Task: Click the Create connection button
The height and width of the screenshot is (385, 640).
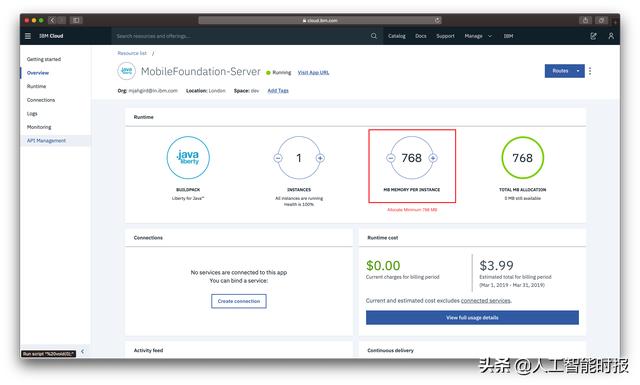Action: tap(239, 301)
